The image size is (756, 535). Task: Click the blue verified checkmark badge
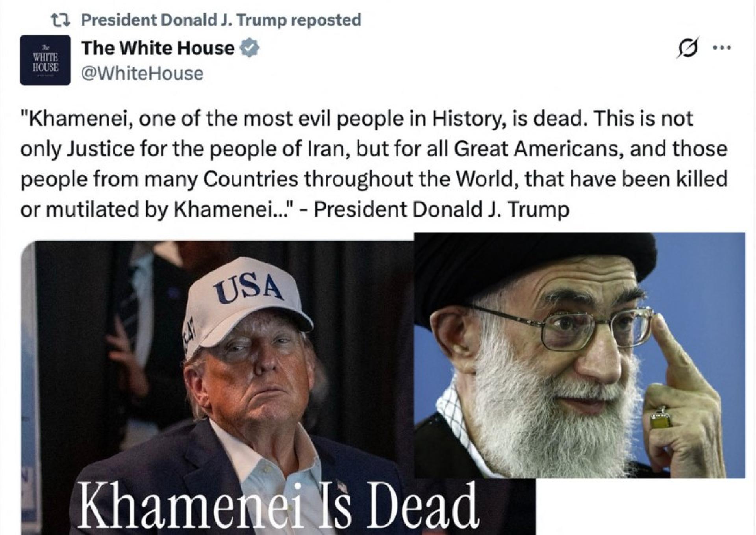tap(250, 48)
